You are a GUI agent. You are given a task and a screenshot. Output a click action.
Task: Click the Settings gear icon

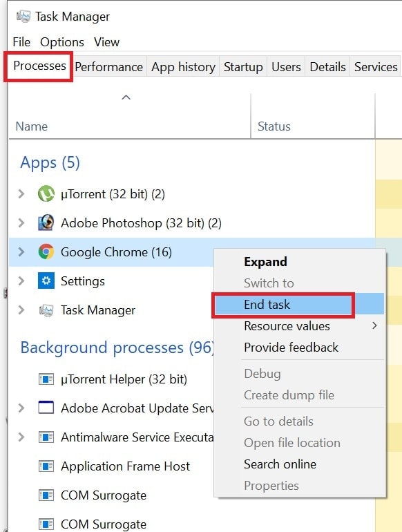click(x=46, y=281)
